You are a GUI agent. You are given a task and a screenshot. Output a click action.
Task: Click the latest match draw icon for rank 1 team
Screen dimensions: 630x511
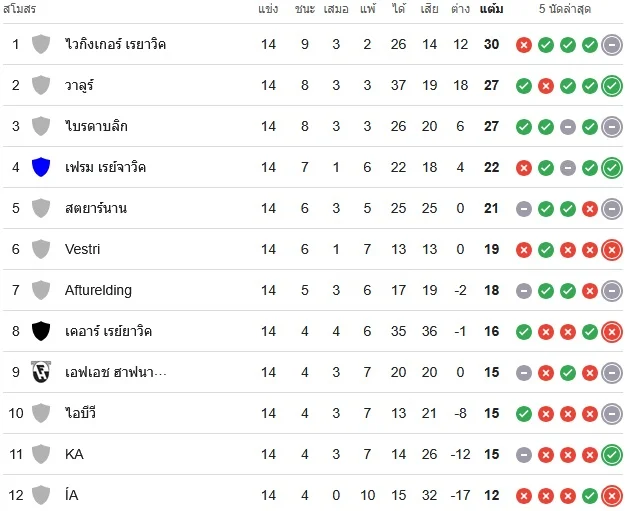612,45
